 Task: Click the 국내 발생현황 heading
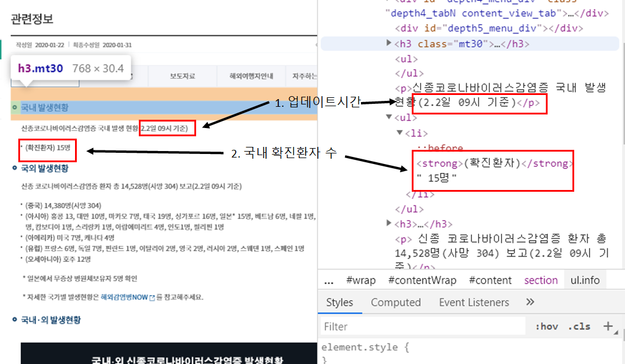point(45,107)
